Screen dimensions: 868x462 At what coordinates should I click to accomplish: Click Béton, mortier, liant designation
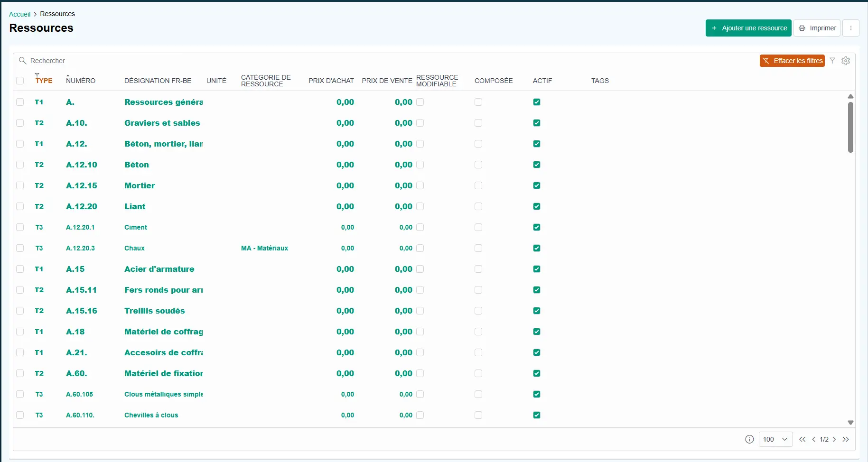pos(163,144)
